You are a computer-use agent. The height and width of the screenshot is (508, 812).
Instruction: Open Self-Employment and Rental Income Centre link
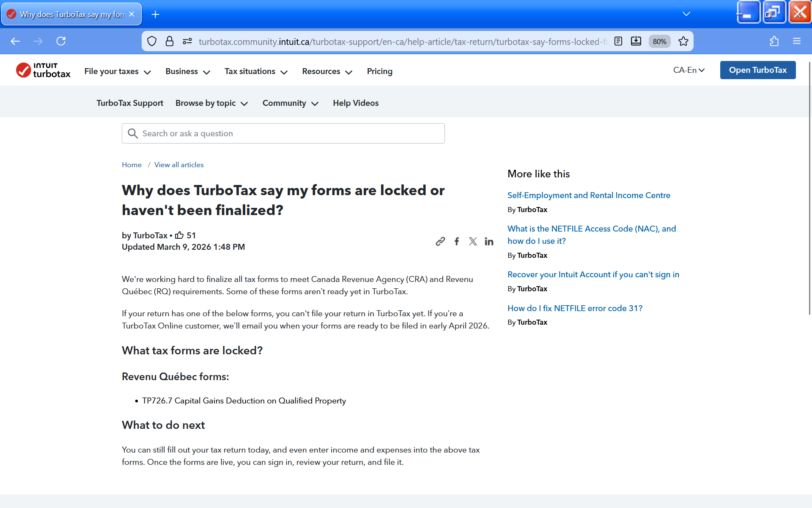tap(589, 195)
